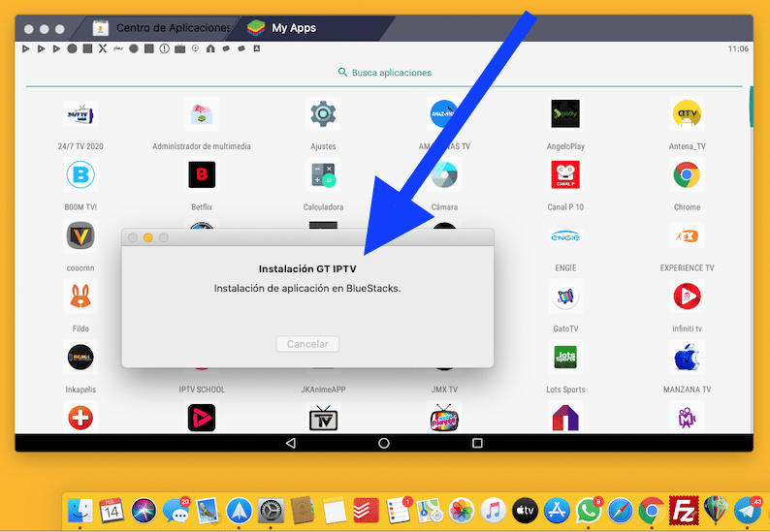Open Todoist in the Dock
The image size is (770, 532).
[x=366, y=511]
